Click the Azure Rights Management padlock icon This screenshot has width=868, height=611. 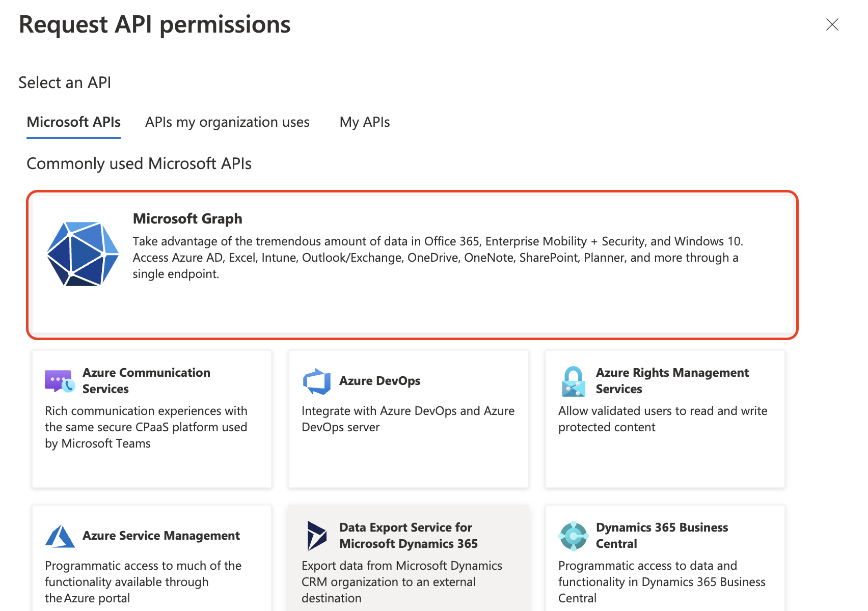pos(573,381)
